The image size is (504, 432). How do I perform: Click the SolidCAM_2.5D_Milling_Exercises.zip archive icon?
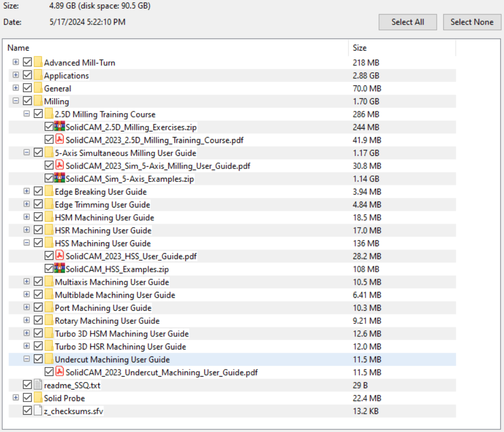tap(59, 126)
